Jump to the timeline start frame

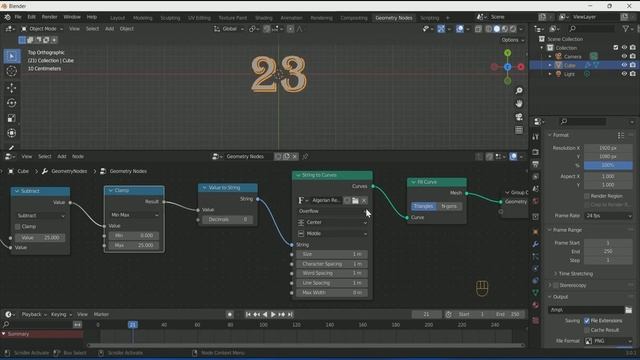[248, 314]
